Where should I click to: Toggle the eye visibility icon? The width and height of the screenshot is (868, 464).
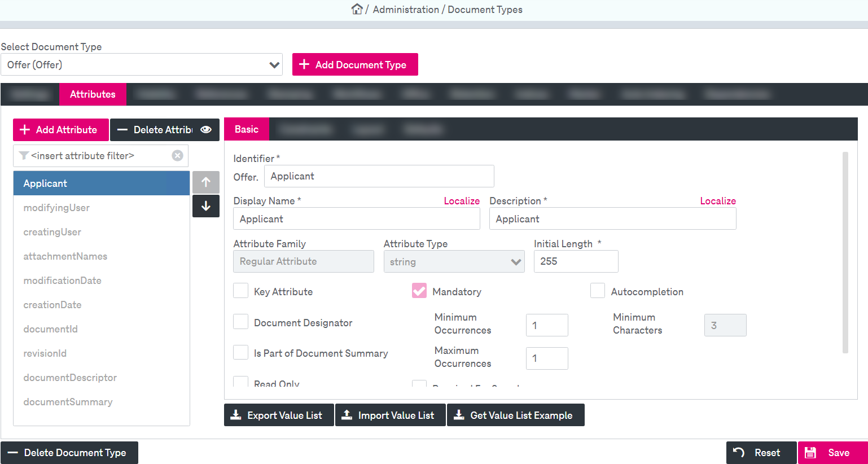tap(206, 130)
